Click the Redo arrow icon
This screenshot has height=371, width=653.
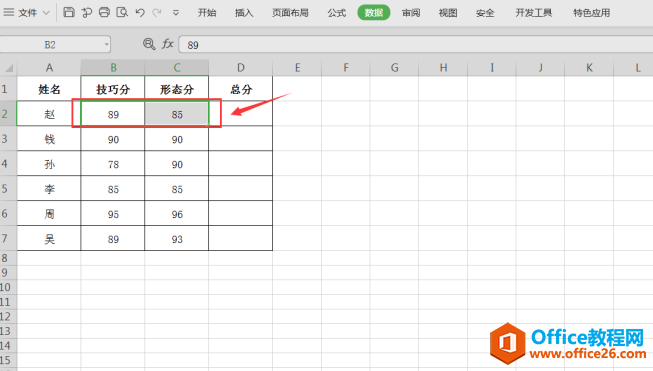157,12
